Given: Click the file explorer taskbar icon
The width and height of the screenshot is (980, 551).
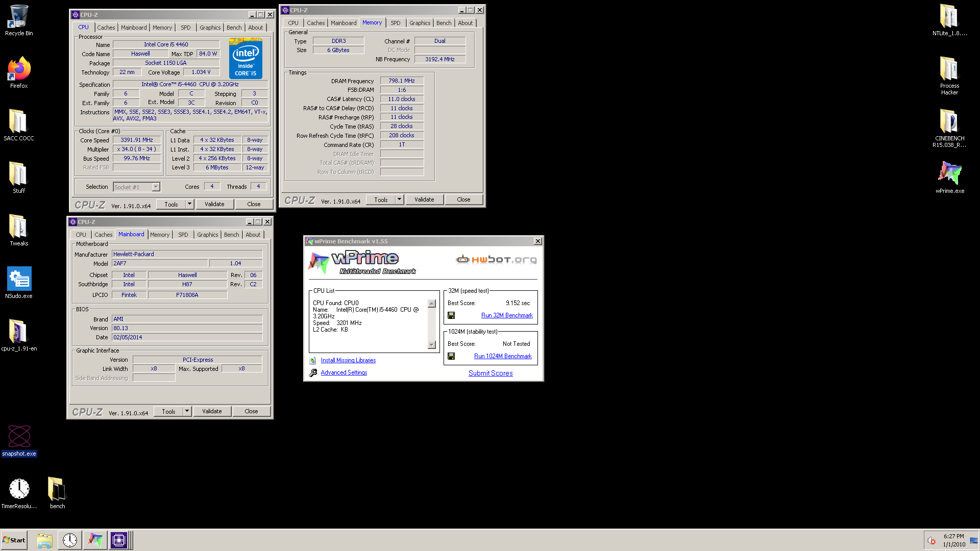Looking at the screenshot, I should pos(44,540).
